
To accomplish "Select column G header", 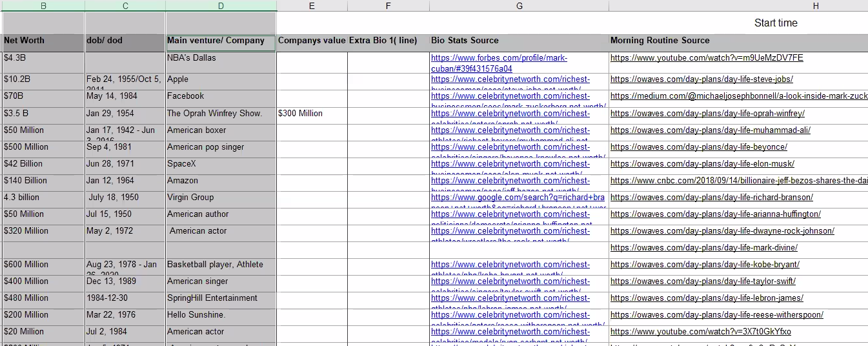I will click(520, 6).
